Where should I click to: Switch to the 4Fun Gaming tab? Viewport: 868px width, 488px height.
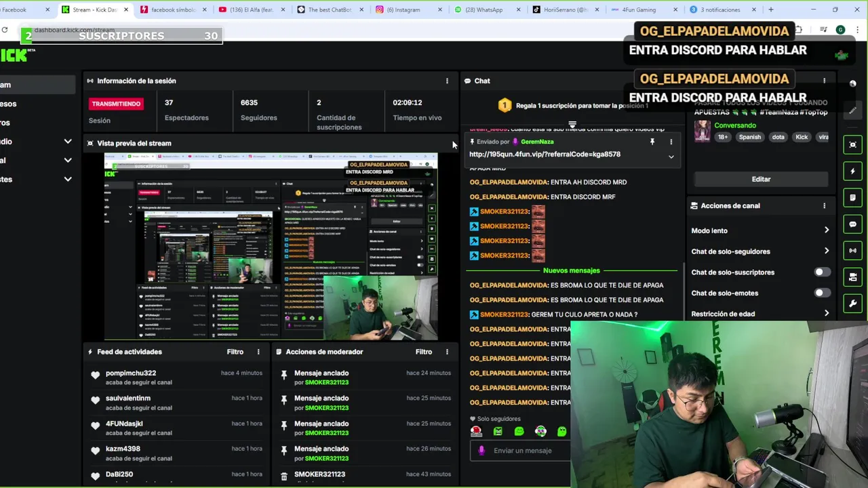coord(644,9)
